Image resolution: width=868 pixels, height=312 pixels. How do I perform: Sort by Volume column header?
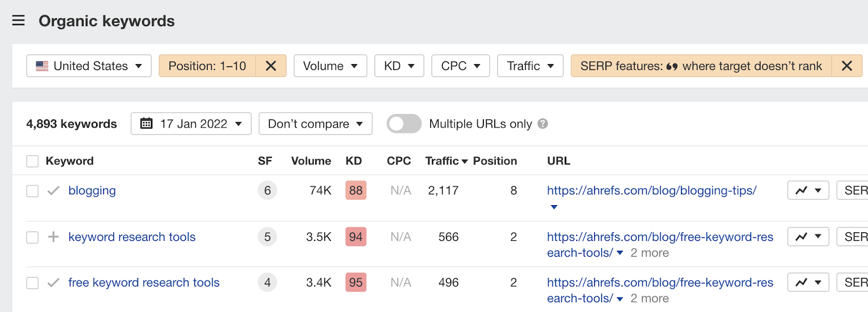(311, 161)
